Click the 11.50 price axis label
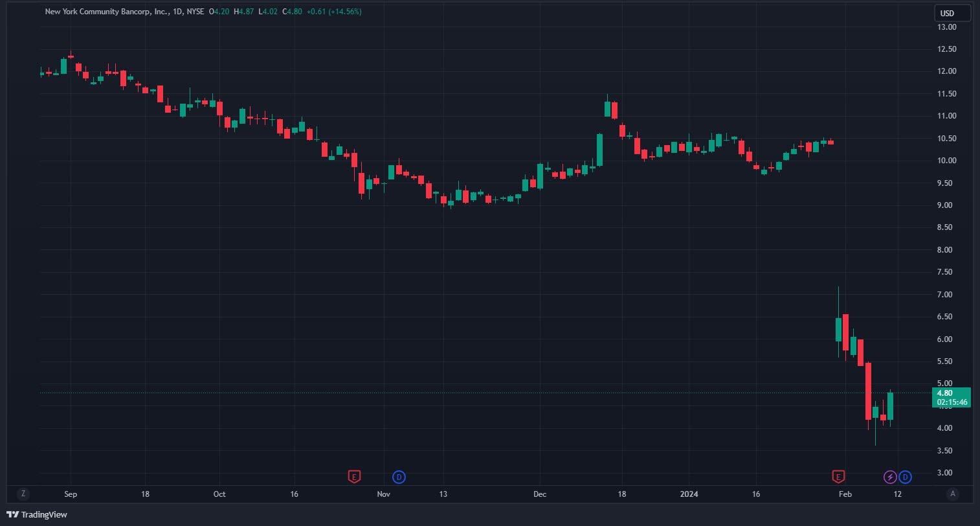The width and height of the screenshot is (980, 526). coord(948,94)
